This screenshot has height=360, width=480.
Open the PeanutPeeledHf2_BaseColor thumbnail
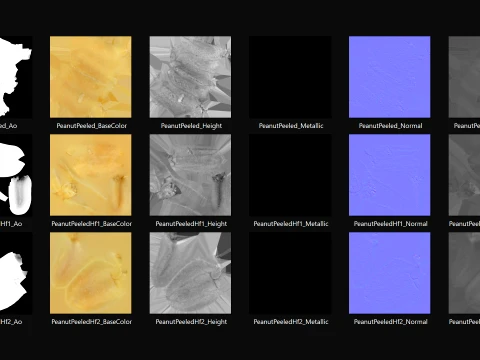(91, 273)
